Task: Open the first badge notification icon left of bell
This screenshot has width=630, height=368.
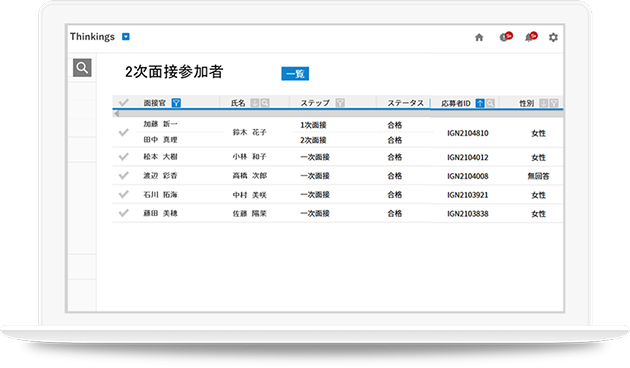Action: (x=506, y=37)
